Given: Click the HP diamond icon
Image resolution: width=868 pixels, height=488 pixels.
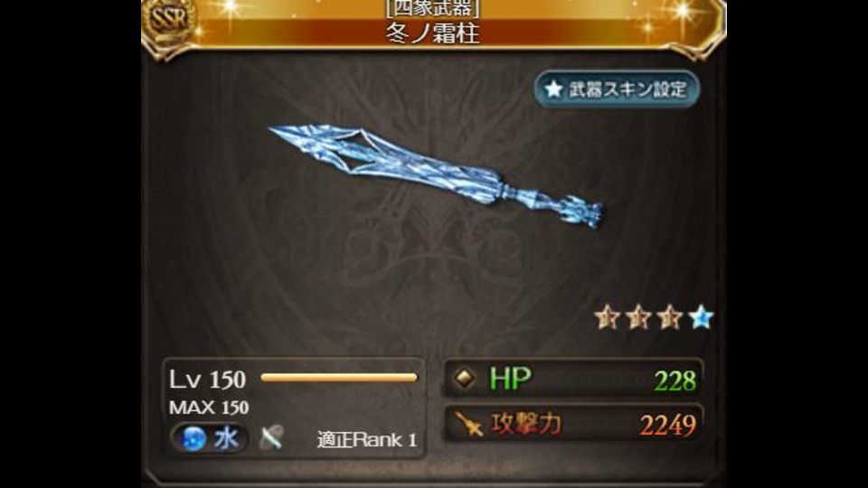Looking at the screenshot, I should tap(464, 379).
